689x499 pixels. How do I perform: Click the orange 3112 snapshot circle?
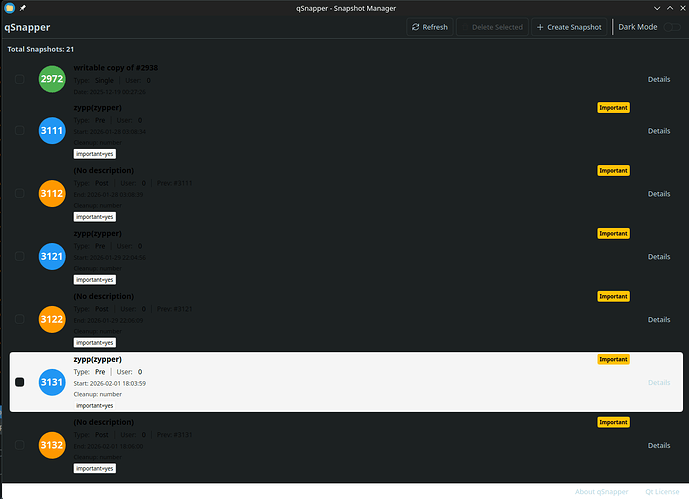[x=52, y=194]
